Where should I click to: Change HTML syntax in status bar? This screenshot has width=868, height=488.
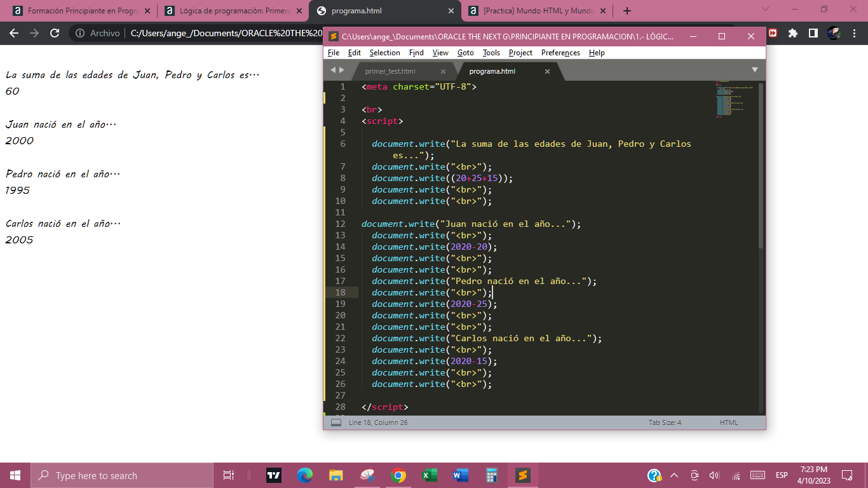coord(729,423)
